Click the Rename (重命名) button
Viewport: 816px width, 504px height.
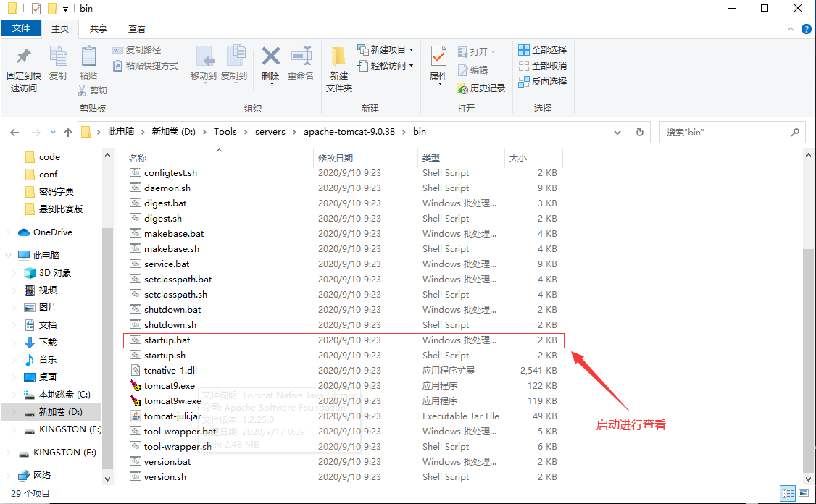pyautogui.click(x=301, y=64)
